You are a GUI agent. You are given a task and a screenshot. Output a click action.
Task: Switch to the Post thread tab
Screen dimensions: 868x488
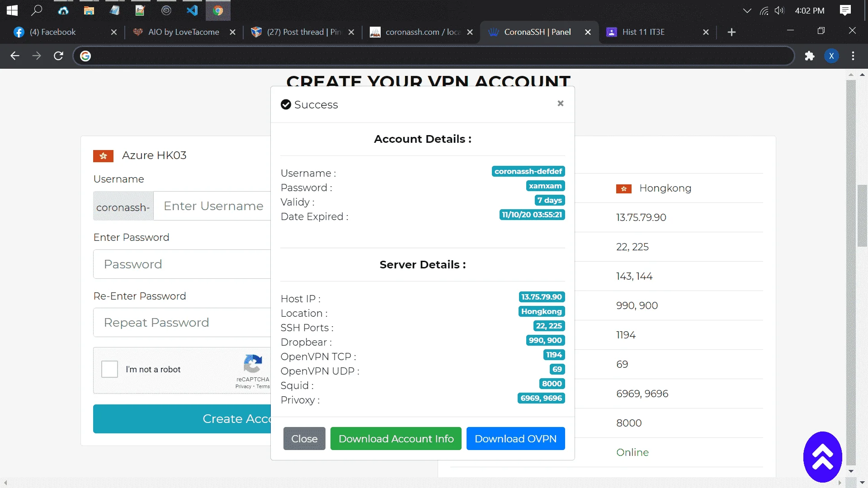pyautogui.click(x=303, y=32)
